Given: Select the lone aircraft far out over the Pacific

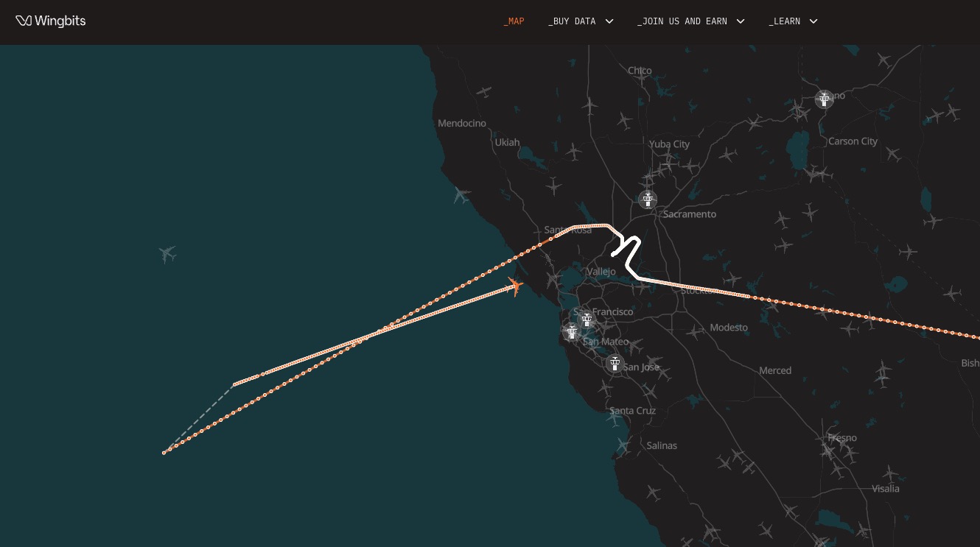Looking at the screenshot, I should (167, 254).
